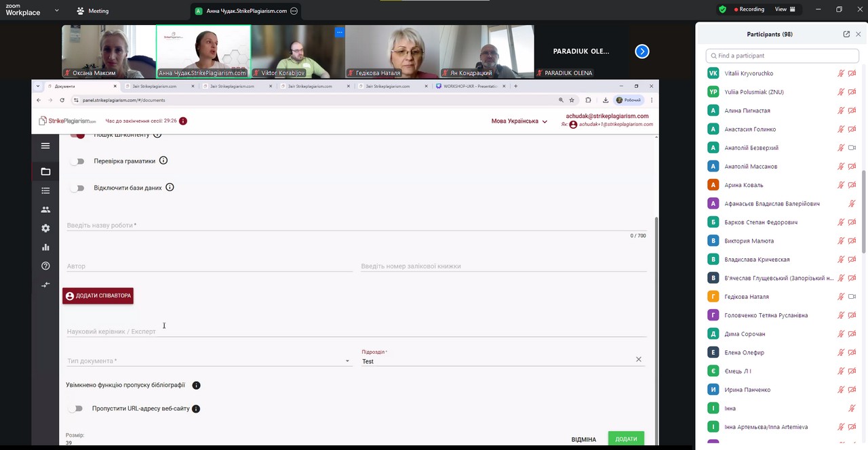
Task: Toggle the Відключити бази даних switch
Action: tap(78, 188)
